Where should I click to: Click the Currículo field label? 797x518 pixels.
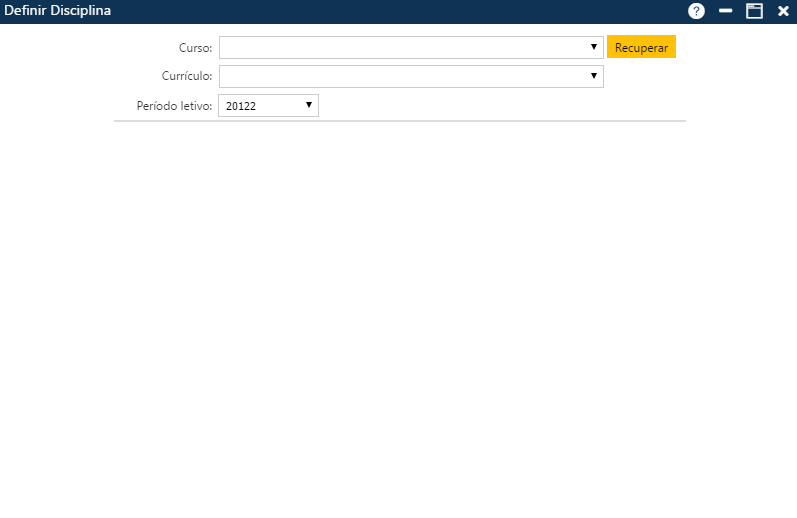187,76
